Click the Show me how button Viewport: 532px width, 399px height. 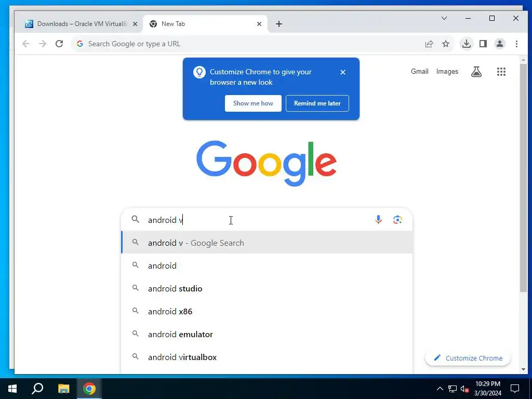pos(253,103)
